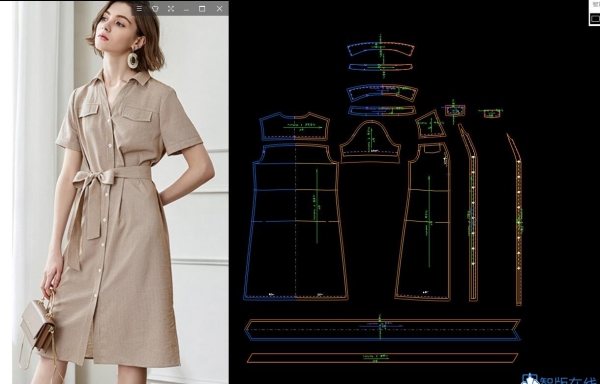The image size is (600, 384).
Task: Click the shirt-shaped skin icon in viewer title bar
Action: pyautogui.click(x=155, y=8)
